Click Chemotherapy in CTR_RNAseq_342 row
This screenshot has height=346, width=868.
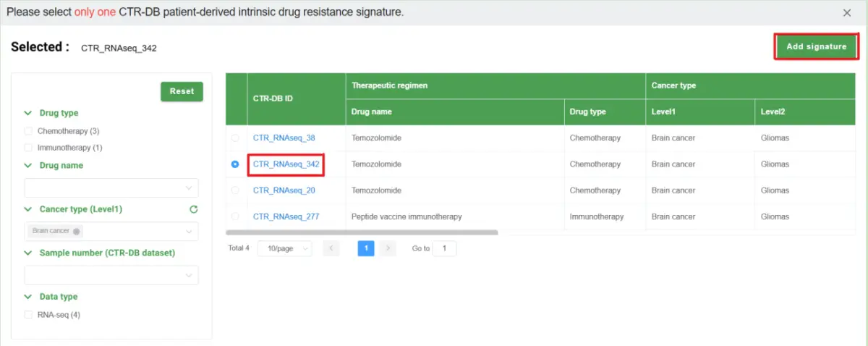click(595, 164)
